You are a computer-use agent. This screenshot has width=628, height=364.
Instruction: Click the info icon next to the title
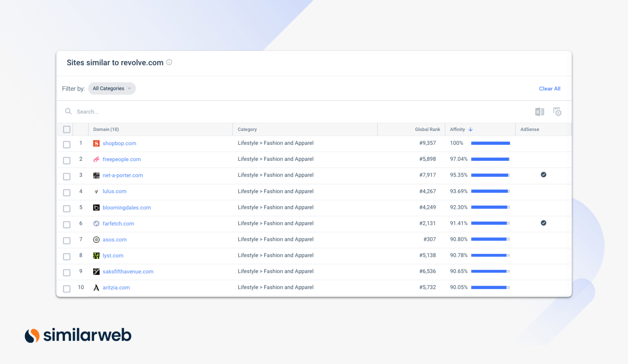tap(169, 62)
